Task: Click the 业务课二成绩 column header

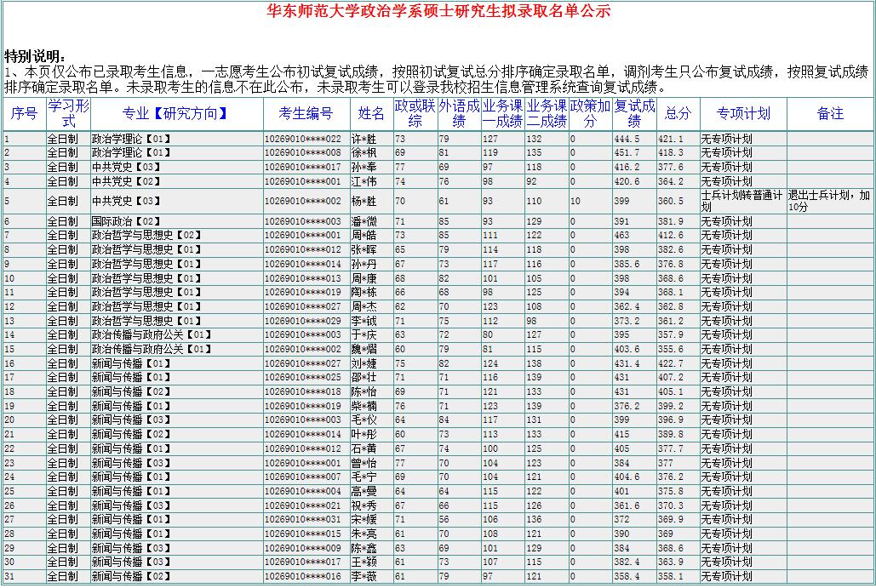Action: (x=547, y=114)
